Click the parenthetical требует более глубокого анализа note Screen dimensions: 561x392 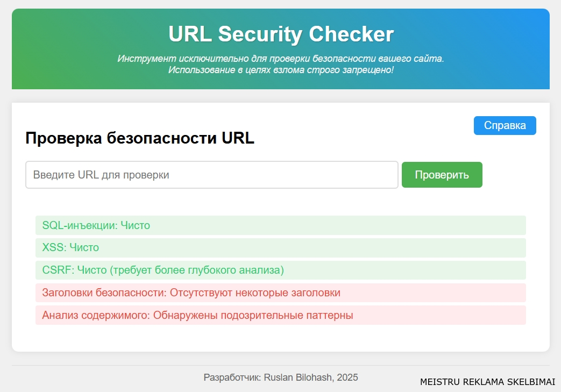[196, 270]
